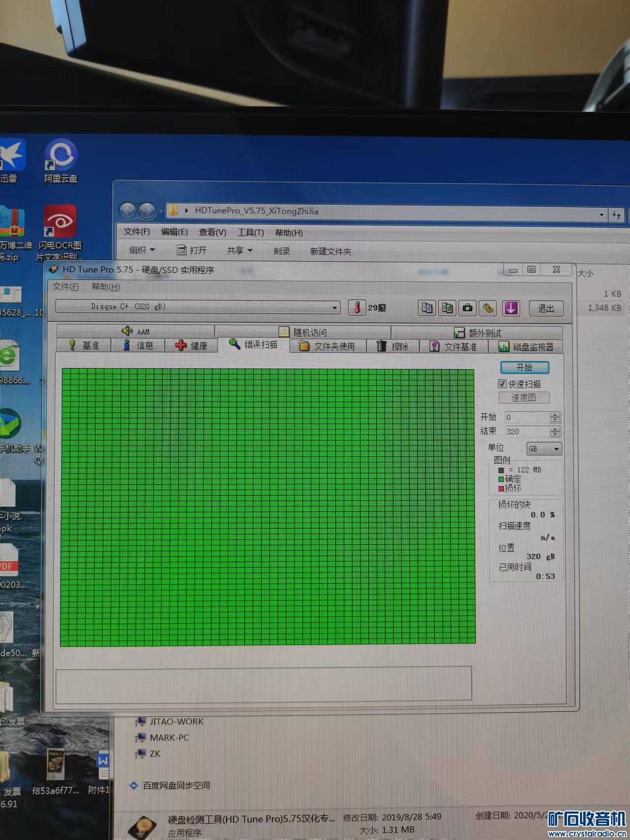The width and height of the screenshot is (630, 840).
Task: Click the copy text to clipboard icon
Action: tap(427, 308)
